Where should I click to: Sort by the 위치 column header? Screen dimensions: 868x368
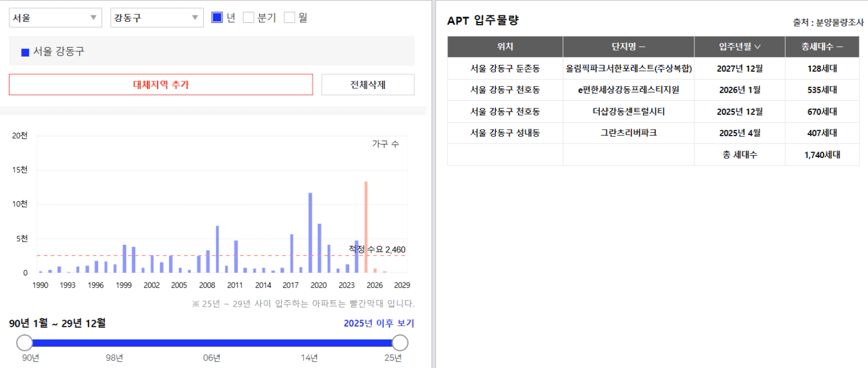pyautogui.click(x=505, y=47)
